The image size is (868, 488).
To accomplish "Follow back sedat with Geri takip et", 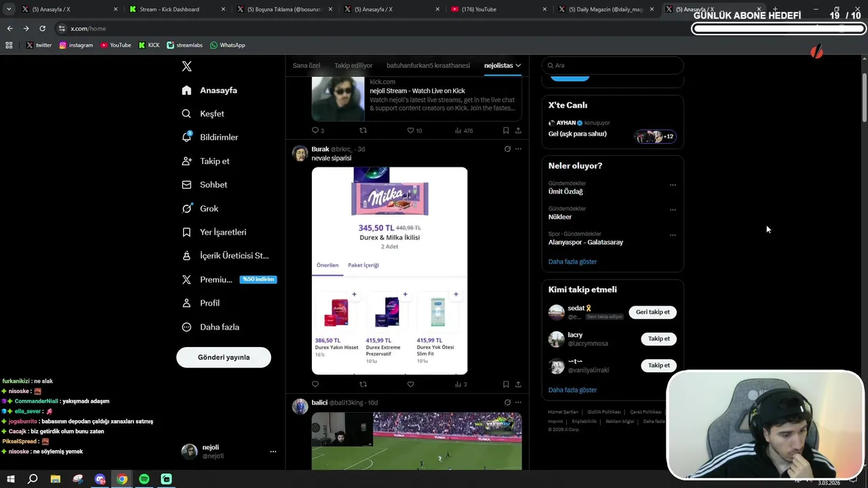I will pyautogui.click(x=652, y=312).
